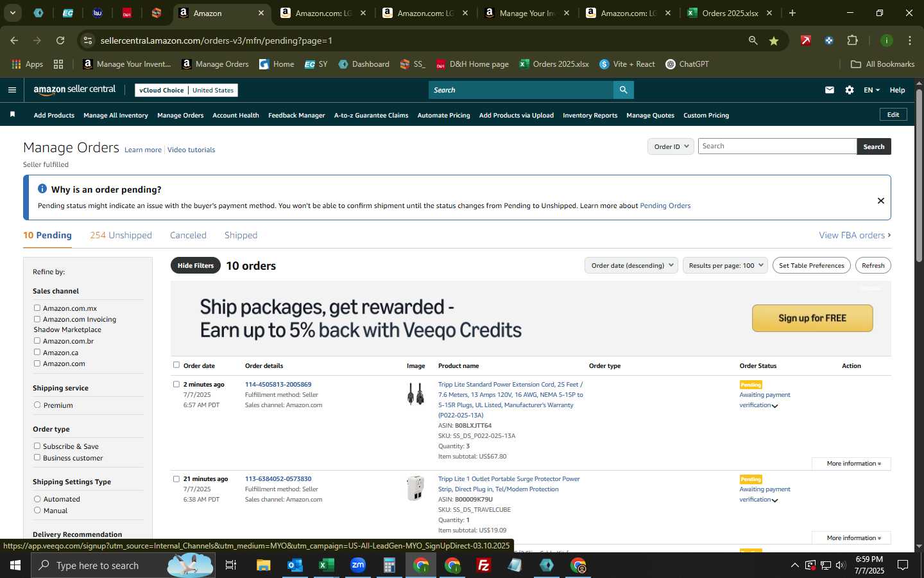
Task: Open File Explorer from the taskbar
Action: click(x=263, y=565)
